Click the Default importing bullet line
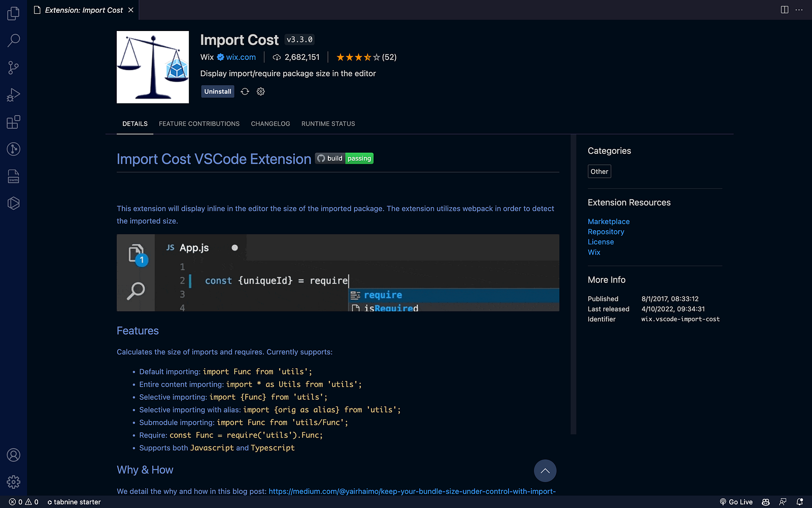Screen dimensions: 812x508 coord(226,372)
